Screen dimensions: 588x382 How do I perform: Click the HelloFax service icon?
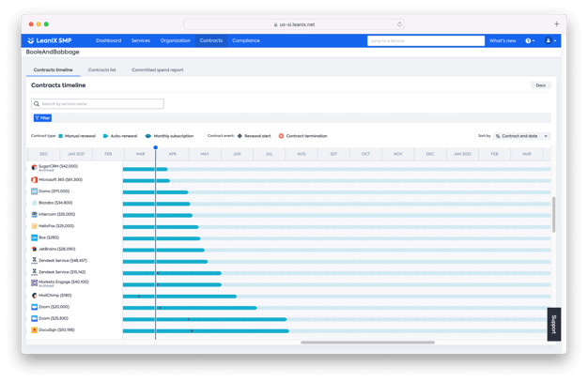click(x=34, y=226)
